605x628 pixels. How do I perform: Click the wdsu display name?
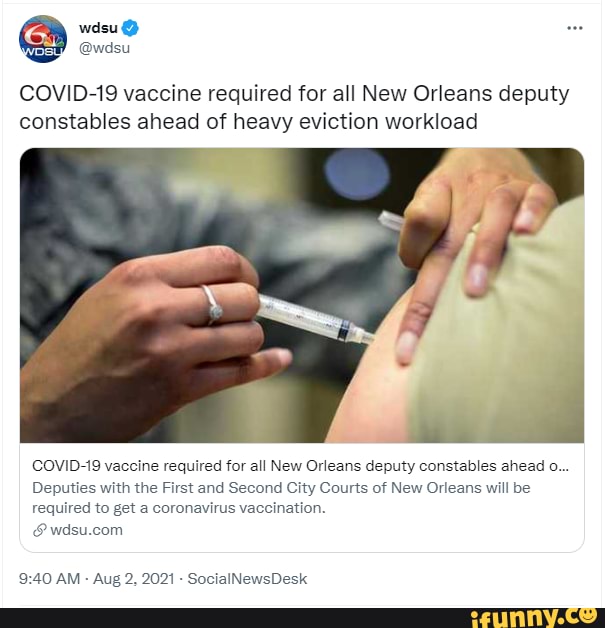(x=98, y=28)
